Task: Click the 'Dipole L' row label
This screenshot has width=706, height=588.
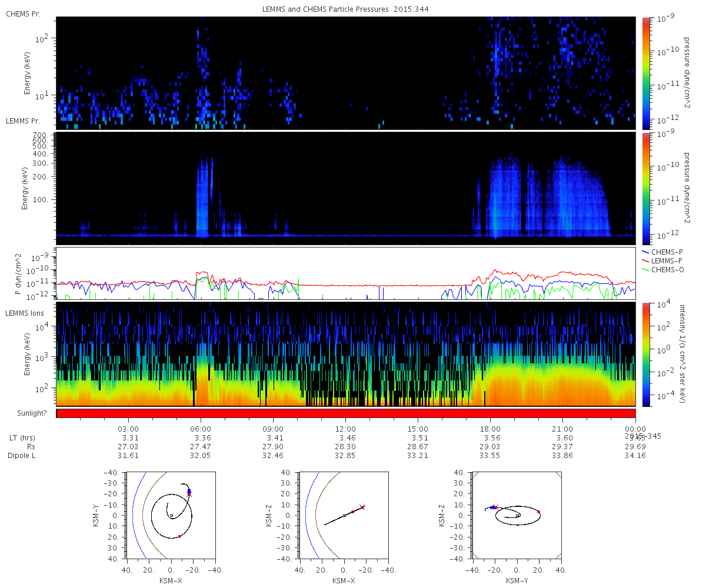Action: click(22, 456)
